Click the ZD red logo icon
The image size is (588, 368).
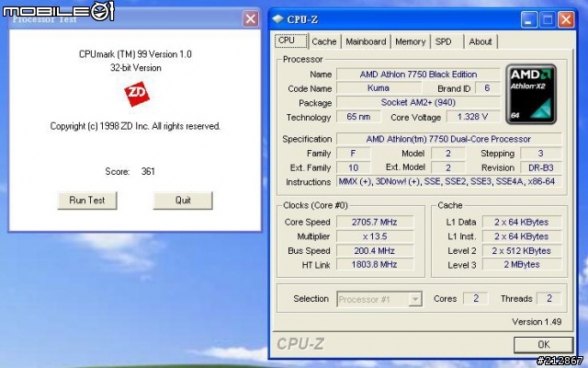(137, 94)
